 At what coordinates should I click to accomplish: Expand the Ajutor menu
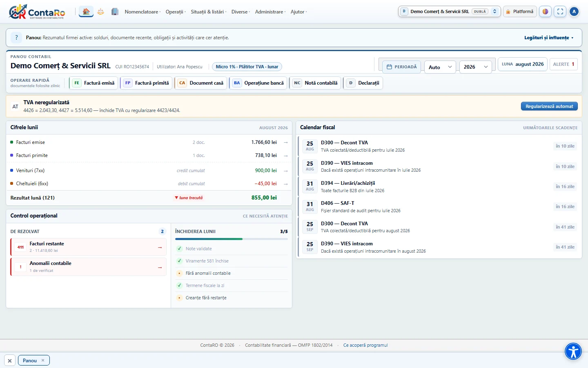pos(299,12)
